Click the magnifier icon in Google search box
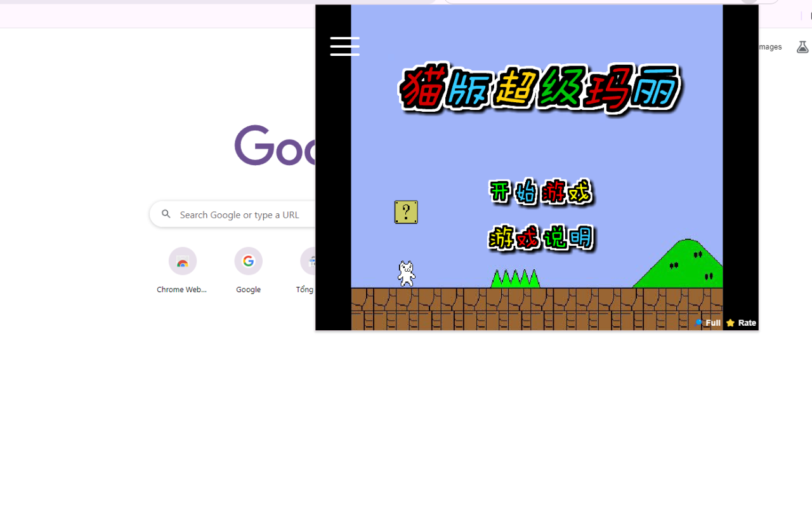Viewport: 812px width, 508px height. coord(166,215)
